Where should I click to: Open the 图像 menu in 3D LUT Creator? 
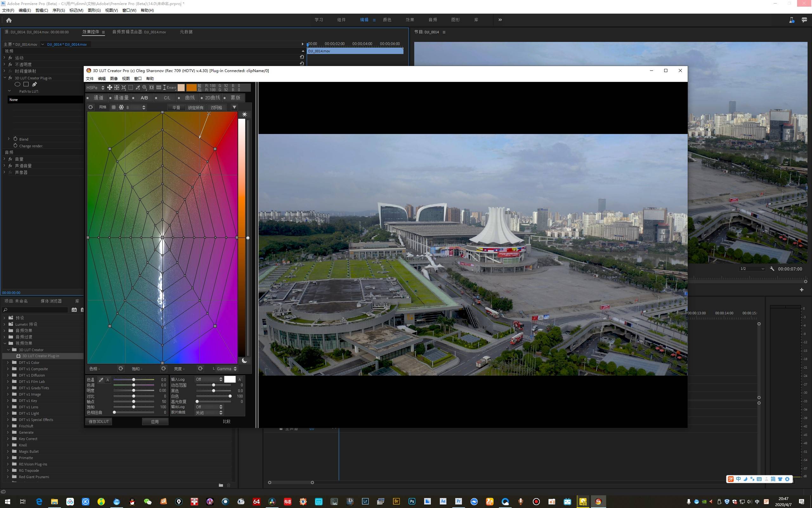tap(114, 79)
